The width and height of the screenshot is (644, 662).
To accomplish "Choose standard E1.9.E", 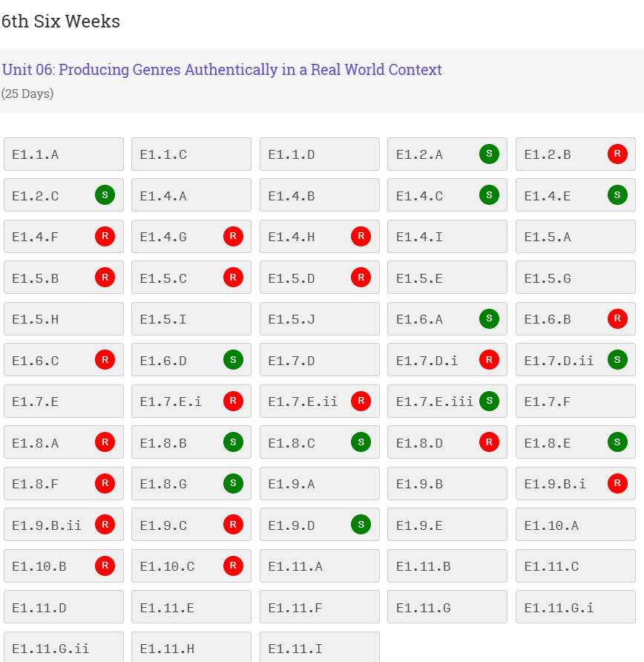I will point(447,525).
